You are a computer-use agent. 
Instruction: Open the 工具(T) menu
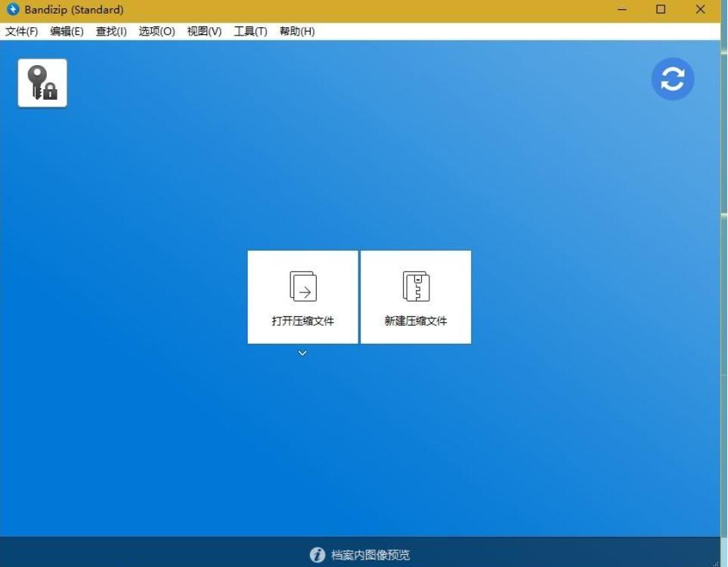click(249, 31)
